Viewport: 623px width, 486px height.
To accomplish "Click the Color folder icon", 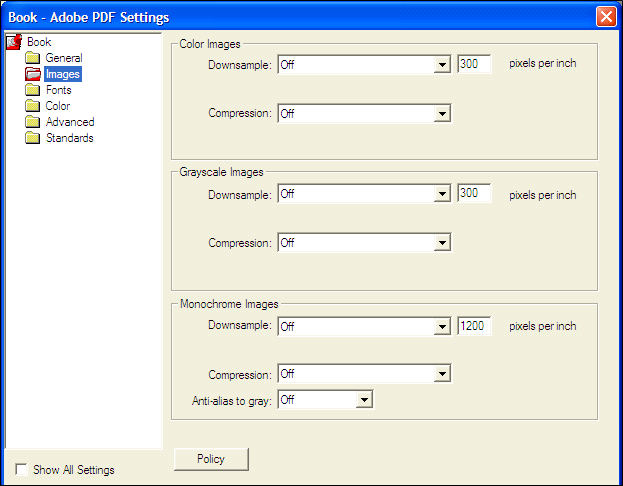I will click(33, 106).
